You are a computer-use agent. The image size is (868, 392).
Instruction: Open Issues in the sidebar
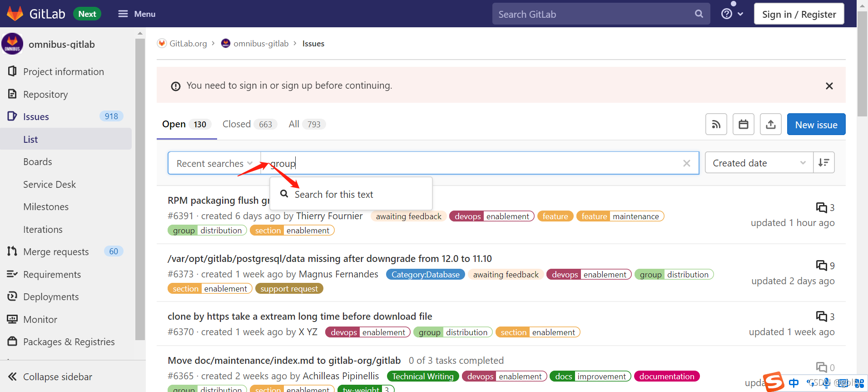(x=36, y=116)
